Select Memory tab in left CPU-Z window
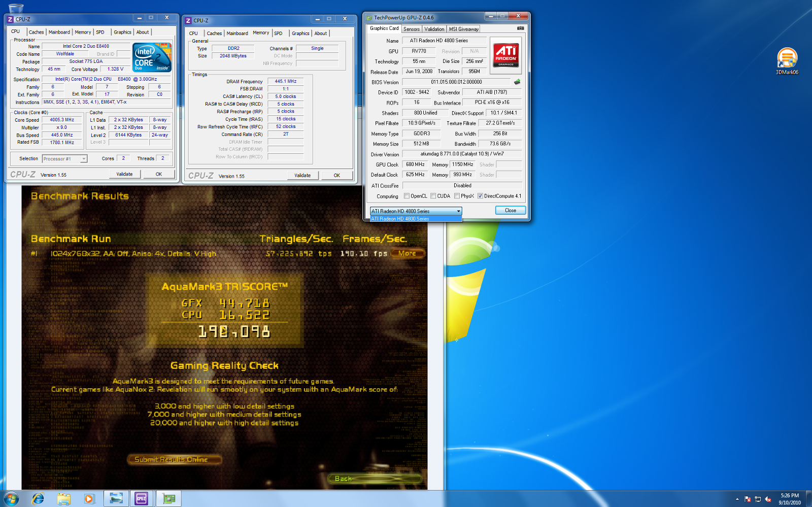The width and height of the screenshot is (812, 507). coord(83,32)
